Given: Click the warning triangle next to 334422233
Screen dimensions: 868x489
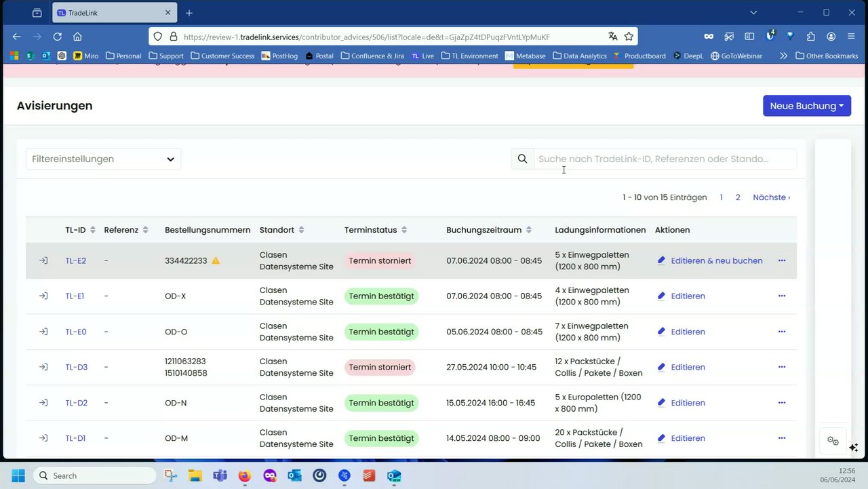Looking at the screenshot, I should click(216, 260).
